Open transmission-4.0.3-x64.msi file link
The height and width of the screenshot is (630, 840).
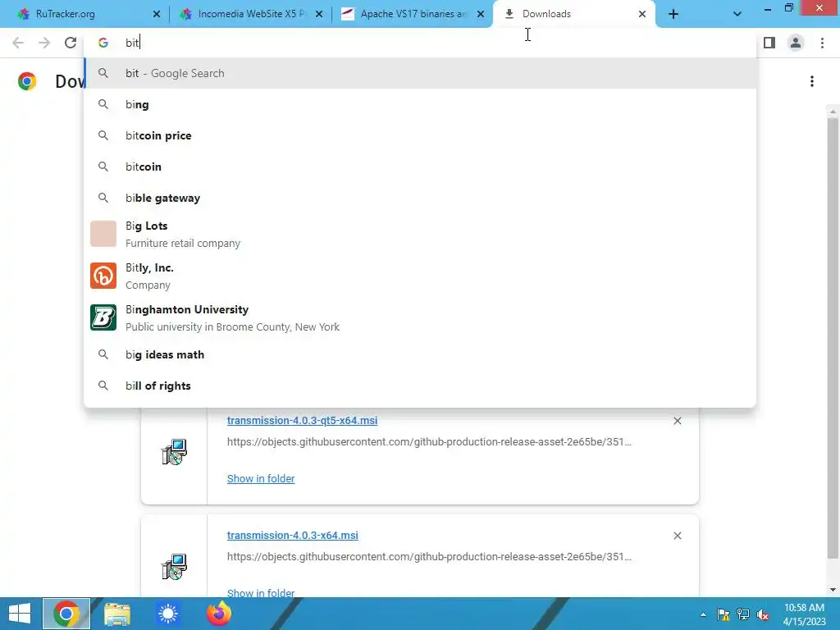tap(293, 535)
